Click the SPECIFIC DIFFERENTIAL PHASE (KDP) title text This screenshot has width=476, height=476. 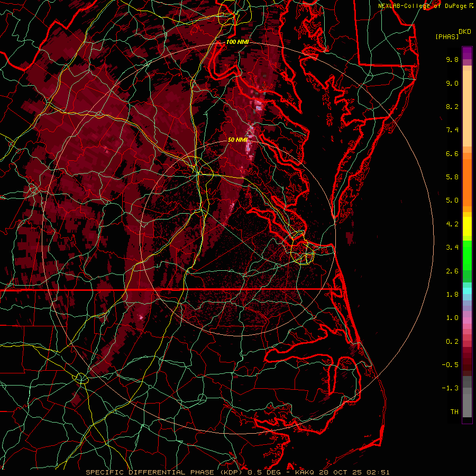point(165,472)
